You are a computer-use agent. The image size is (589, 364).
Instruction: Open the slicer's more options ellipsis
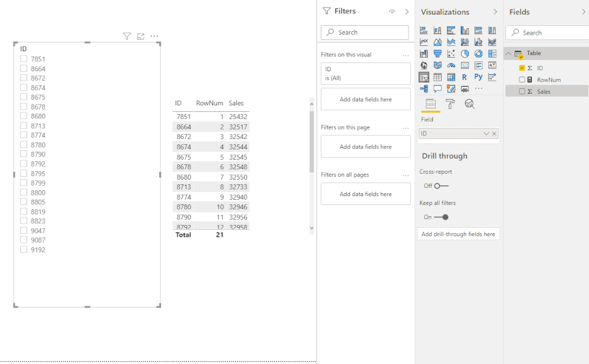[154, 36]
